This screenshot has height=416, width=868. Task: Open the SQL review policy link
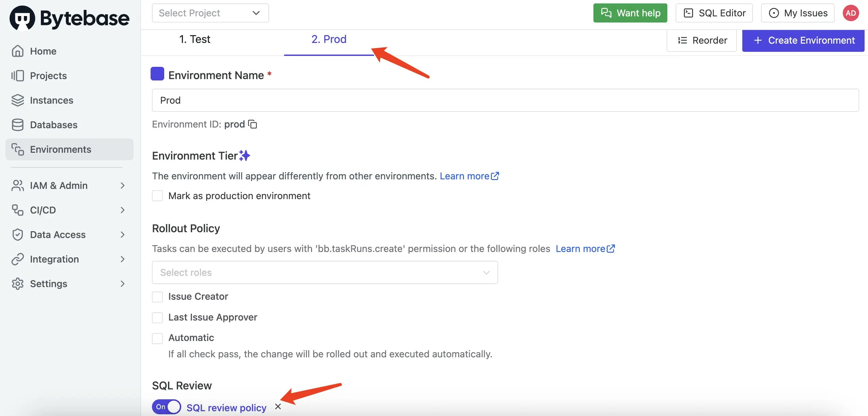[x=226, y=407]
